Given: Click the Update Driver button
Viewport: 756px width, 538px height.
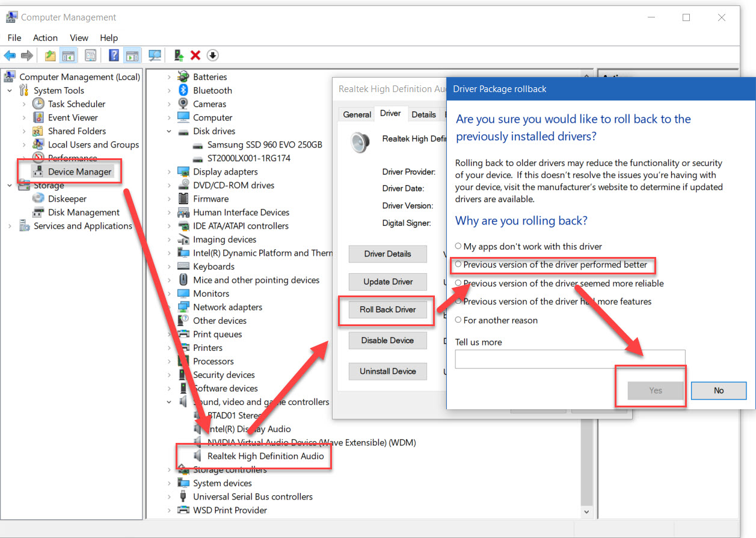Looking at the screenshot, I should [x=388, y=282].
